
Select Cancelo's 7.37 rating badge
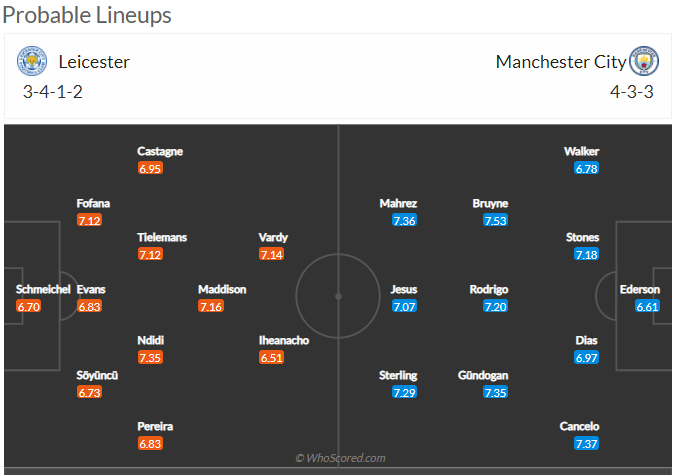586,444
